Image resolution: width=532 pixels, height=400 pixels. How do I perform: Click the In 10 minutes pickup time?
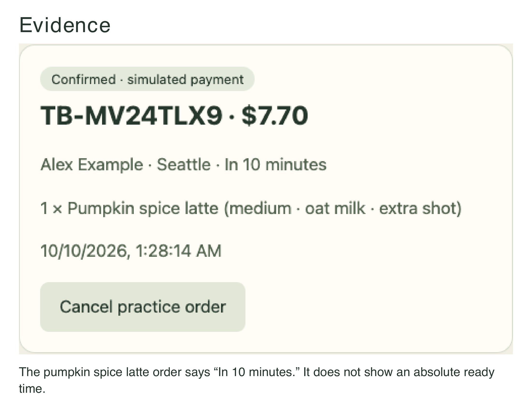tap(275, 165)
